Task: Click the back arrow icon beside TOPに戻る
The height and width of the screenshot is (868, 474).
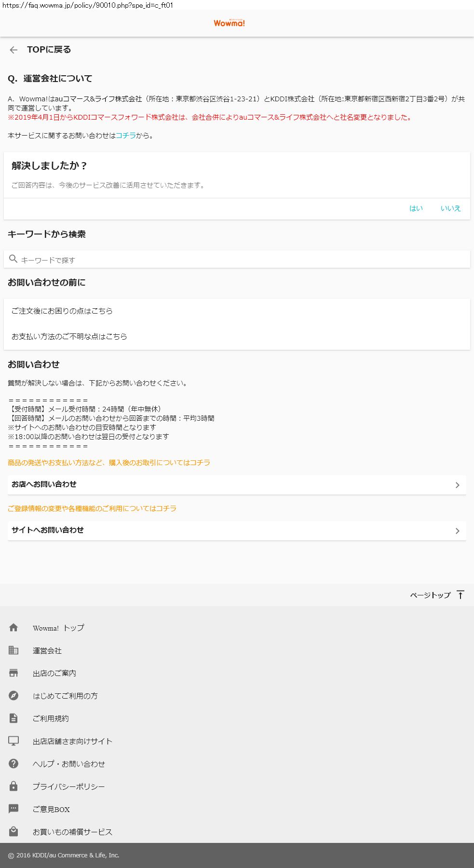Action: point(14,50)
